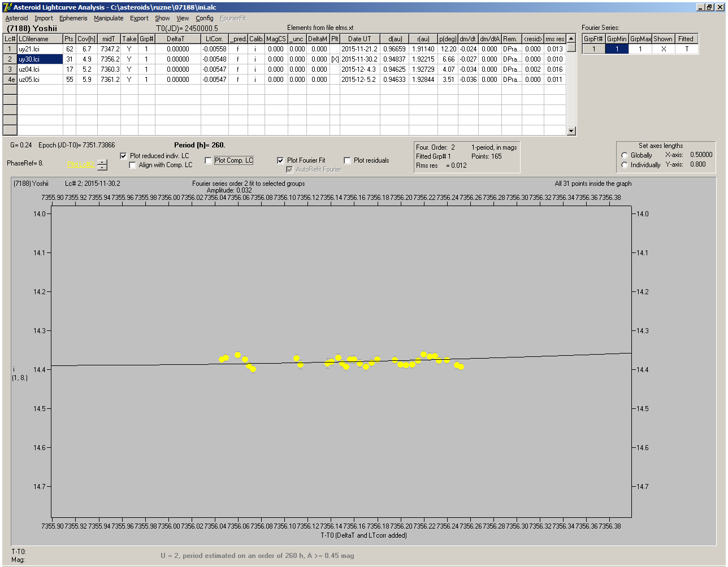This screenshot has width=728, height=567.
Task: Click the Rms res = 0.012 text
Action: point(441,165)
